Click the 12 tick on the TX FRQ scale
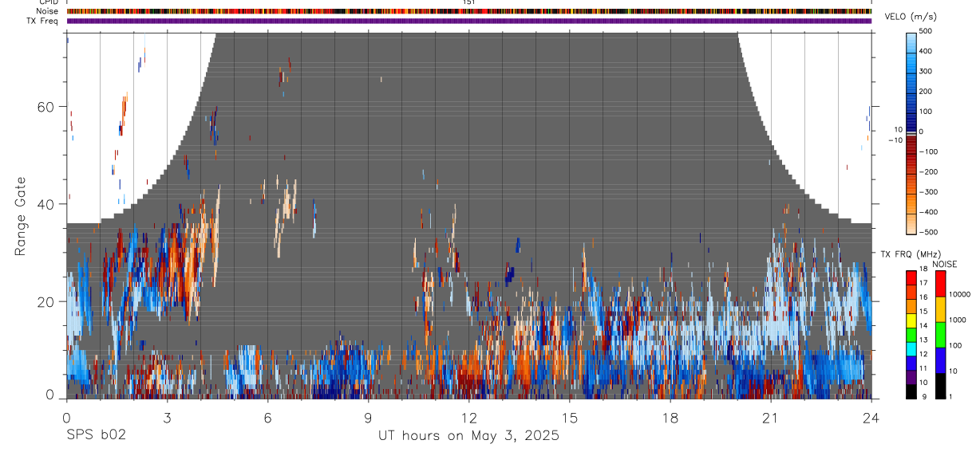 point(923,354)
